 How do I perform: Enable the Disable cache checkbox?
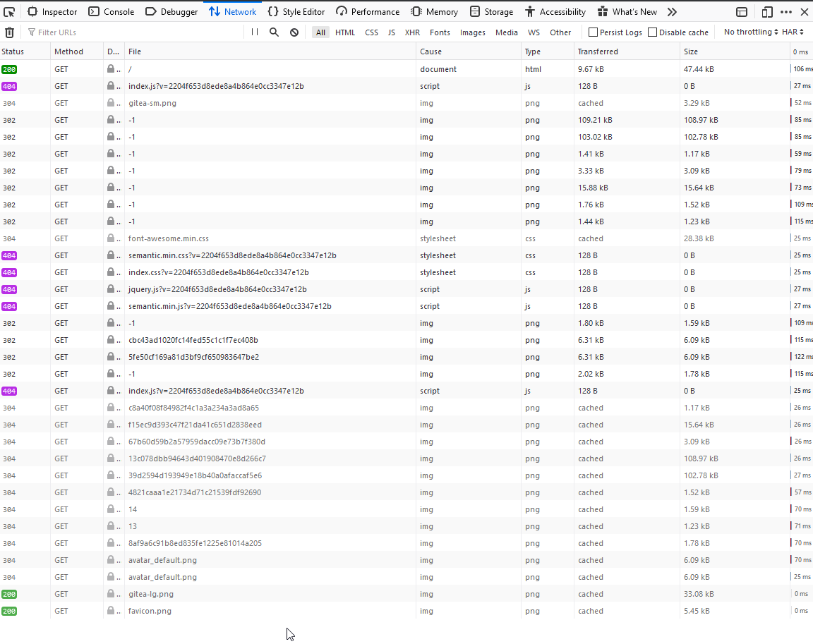tap(653, 32)
